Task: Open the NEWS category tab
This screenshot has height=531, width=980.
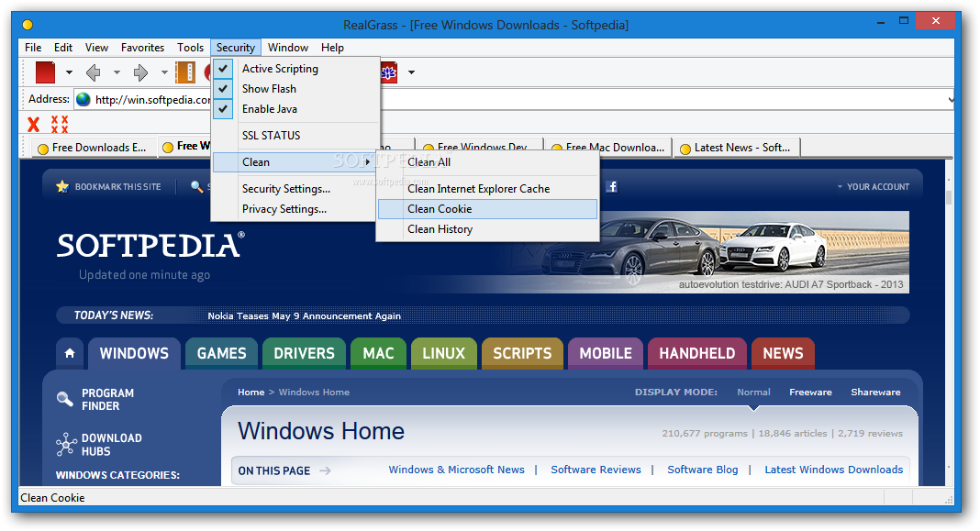Action: pos(783,354)
